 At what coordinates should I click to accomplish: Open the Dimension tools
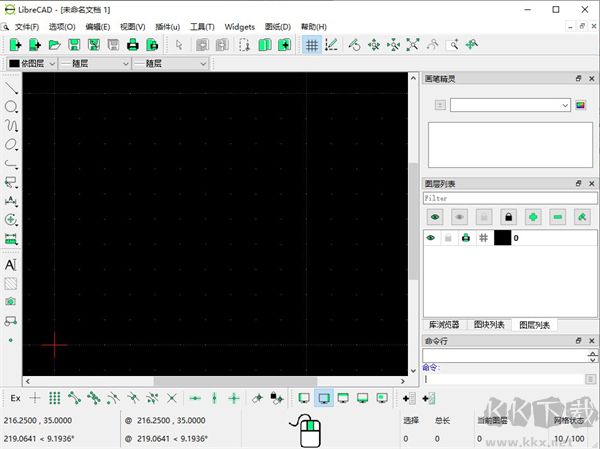click(x=11, y=201)
